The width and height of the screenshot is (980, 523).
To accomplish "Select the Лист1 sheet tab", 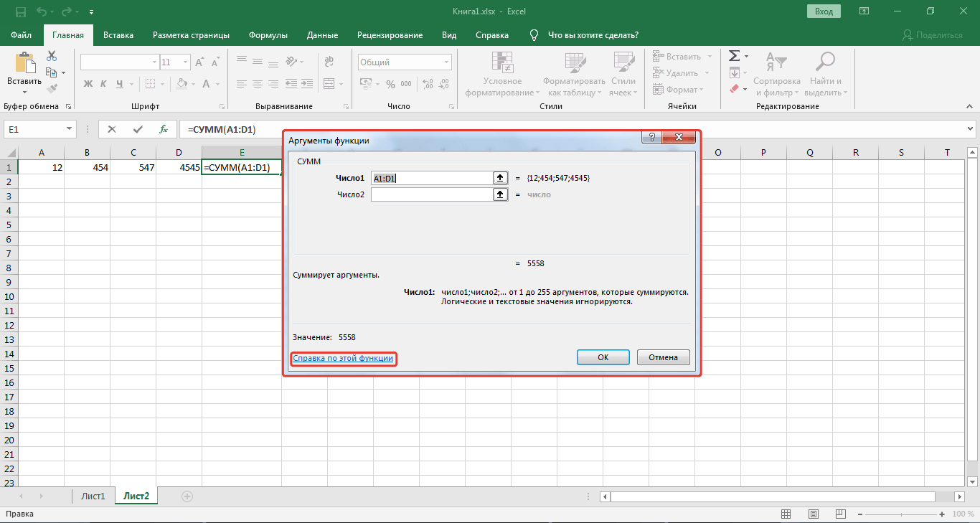I will coord(93,496).
